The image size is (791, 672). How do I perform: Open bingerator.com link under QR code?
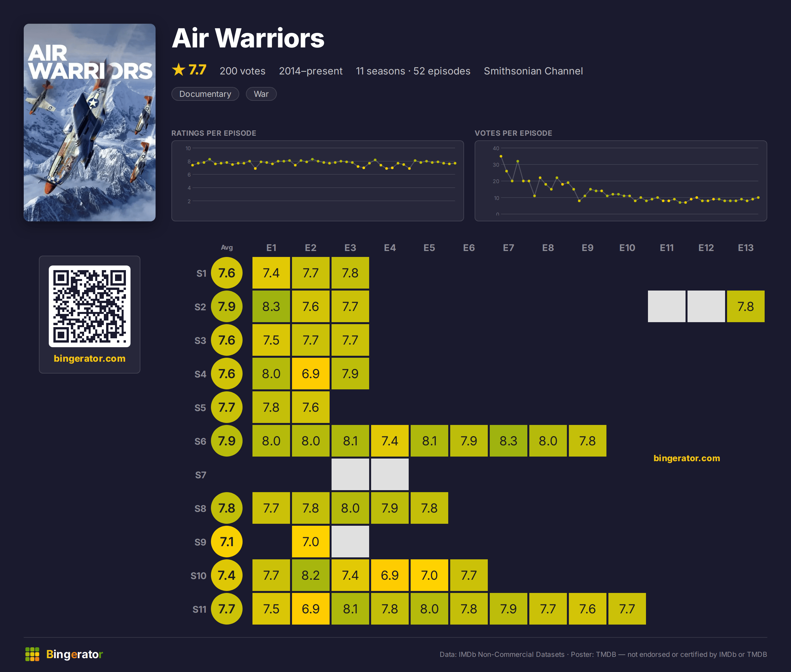[90, 358]
